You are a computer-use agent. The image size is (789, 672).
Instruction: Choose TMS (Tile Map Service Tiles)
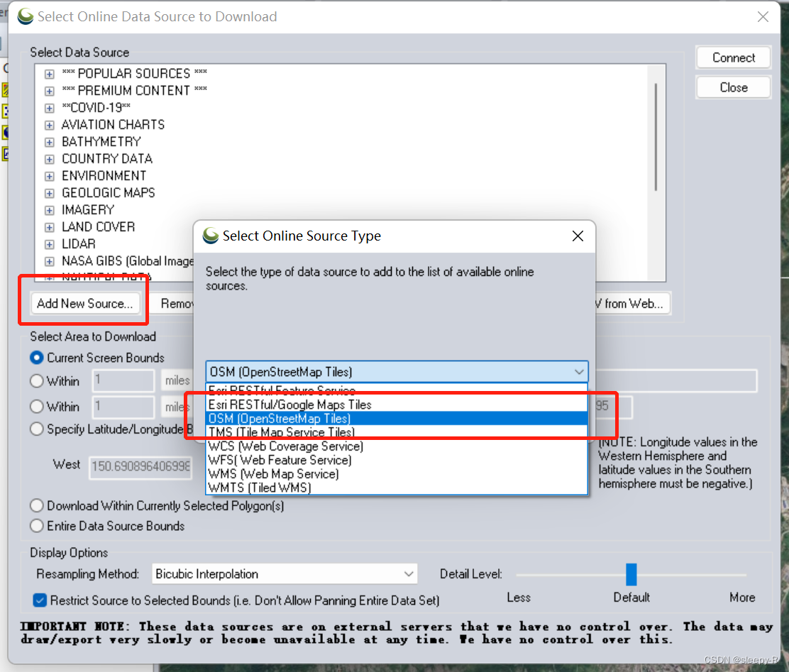tap(397, 432)
